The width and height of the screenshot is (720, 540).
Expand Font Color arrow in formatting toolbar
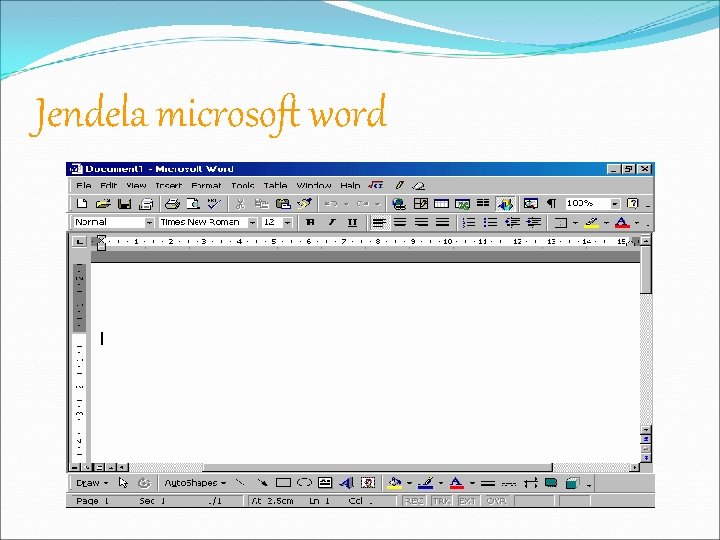coord(637,223)
